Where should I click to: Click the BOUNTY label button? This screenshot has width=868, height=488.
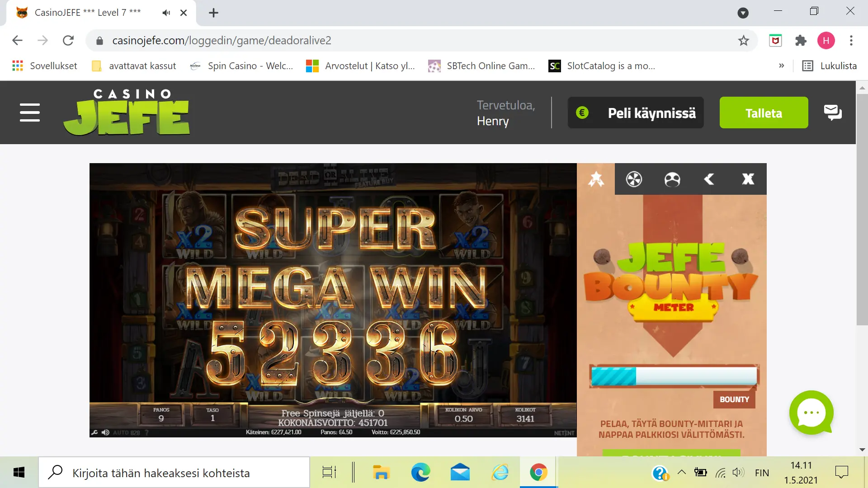[x=734, y=399]
